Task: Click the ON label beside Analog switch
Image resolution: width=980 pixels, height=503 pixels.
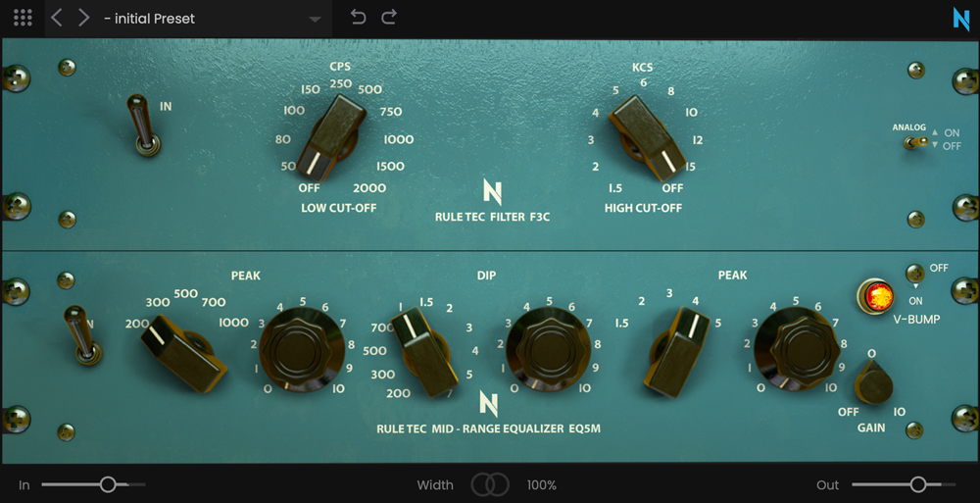Action: (952, 132)
